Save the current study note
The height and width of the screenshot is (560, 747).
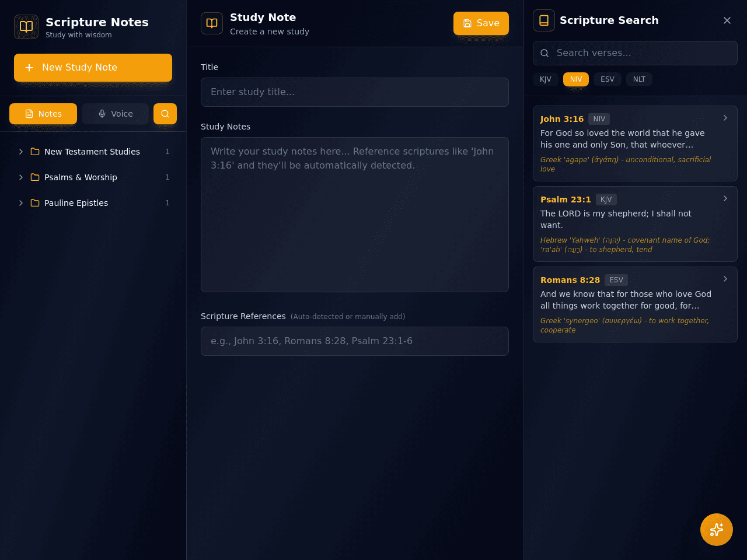(x=481, y=23)
